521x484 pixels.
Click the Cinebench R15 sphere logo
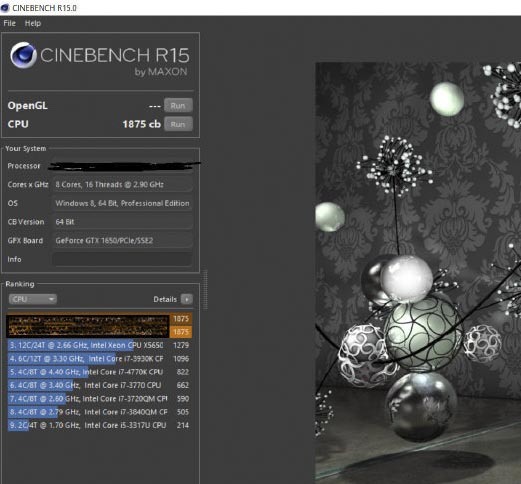click(23, 55)
